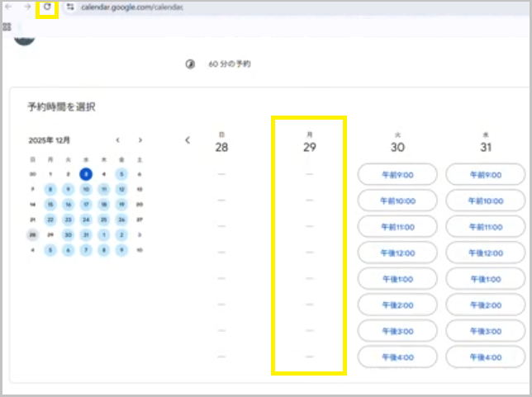Screen dimensions: 532x397
Task: Open site information icon beside the URL
Action: coord(70,7)
